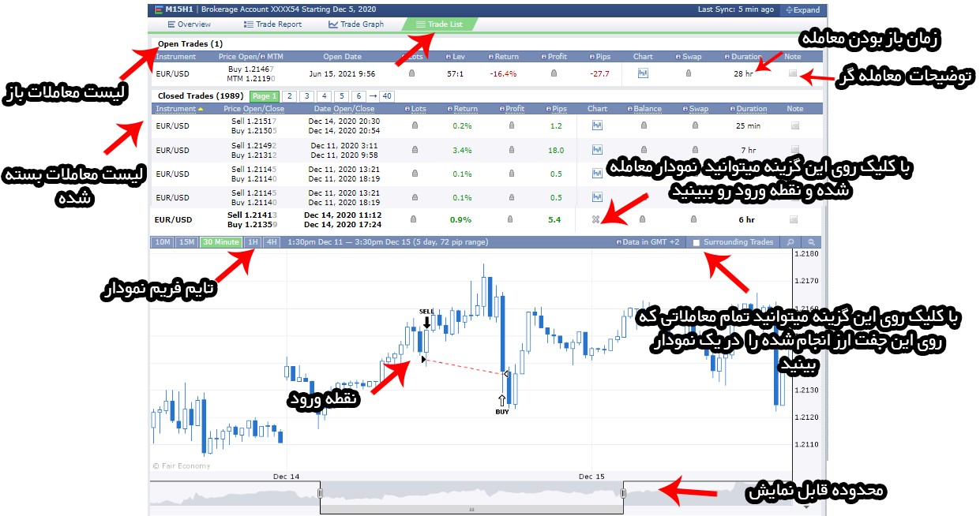Open chart icon for the open EUR/USD trade

coord(643,73)
